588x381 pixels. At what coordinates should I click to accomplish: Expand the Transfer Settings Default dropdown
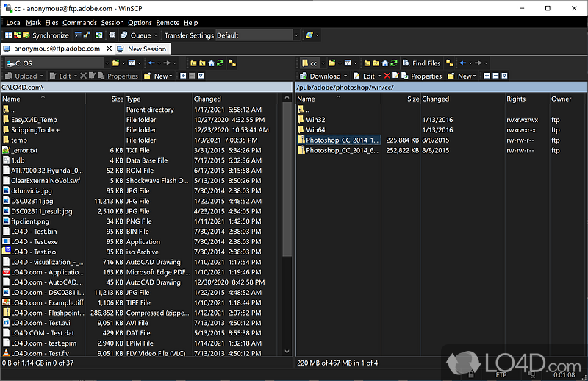(295, 35)
